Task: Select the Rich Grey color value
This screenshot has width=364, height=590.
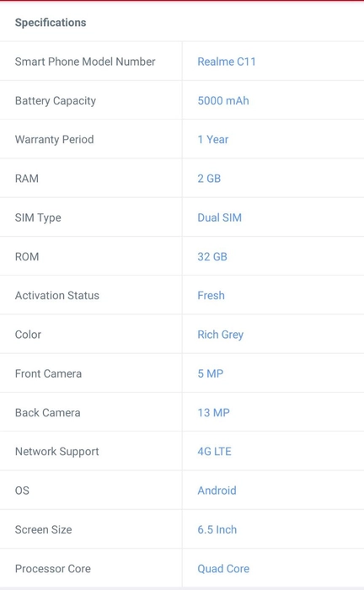Action: point(221,335)
